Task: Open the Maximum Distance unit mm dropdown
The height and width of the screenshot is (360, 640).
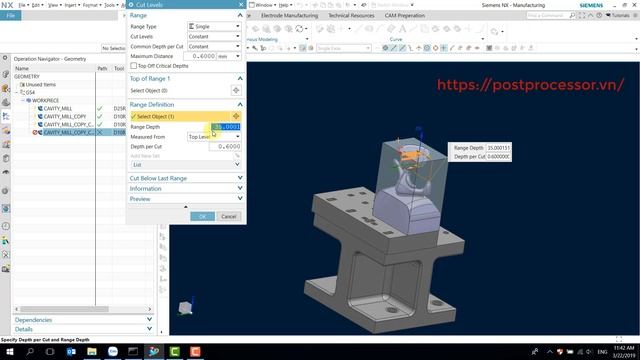Action: click(229, 56)
